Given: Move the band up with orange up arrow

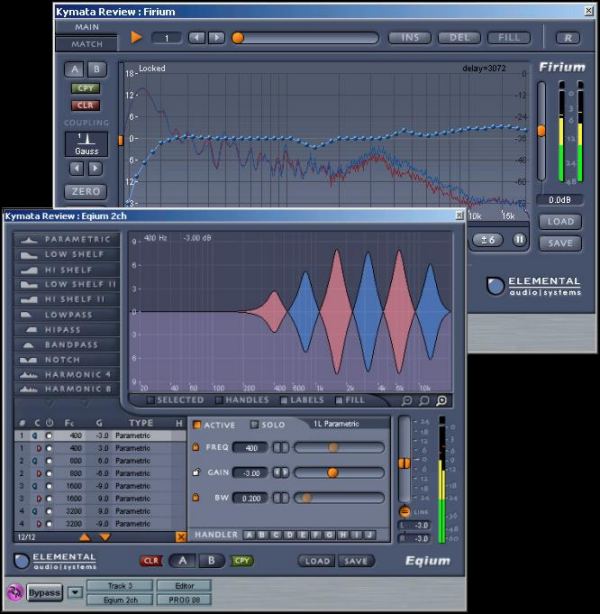Looking at the screenshot, I should (85, 537).
